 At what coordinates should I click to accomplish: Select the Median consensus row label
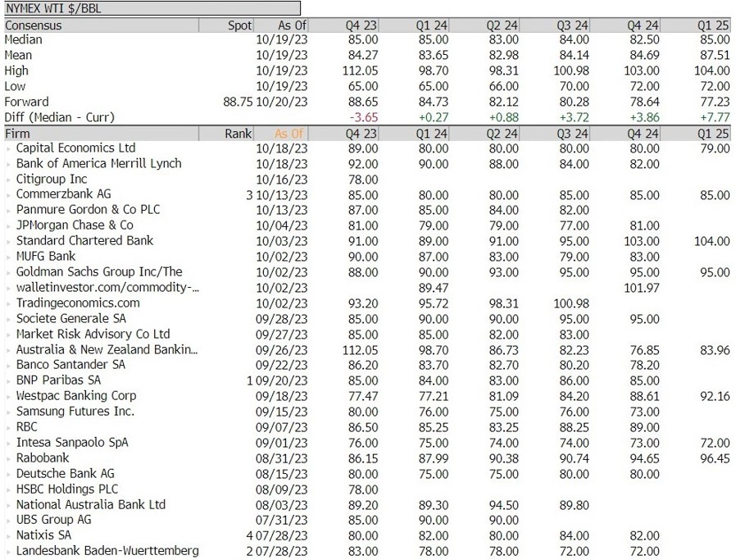[24, 39]
